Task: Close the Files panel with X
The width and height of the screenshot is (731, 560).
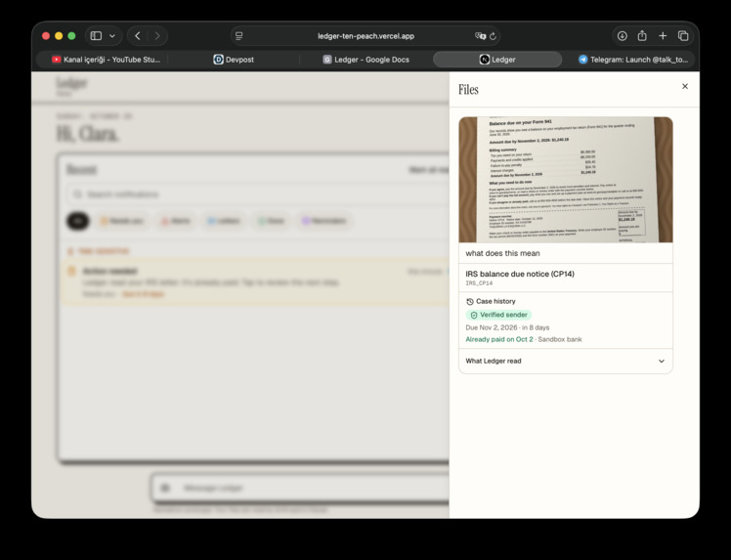Action: pyautogui.click(x=685, y=86)
